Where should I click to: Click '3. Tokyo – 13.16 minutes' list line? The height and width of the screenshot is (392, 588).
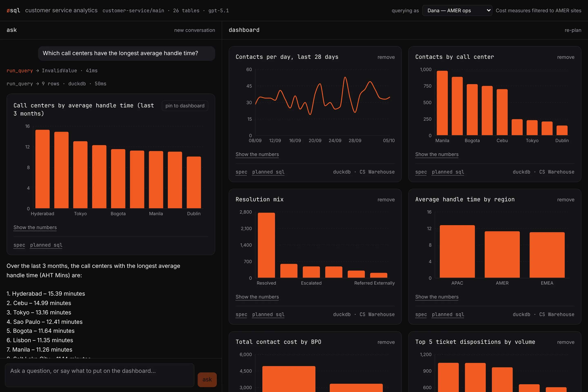click(39, 313)
